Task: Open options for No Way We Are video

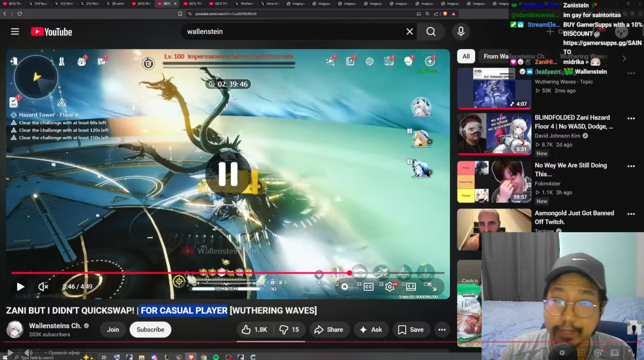Action: point(631,166)
